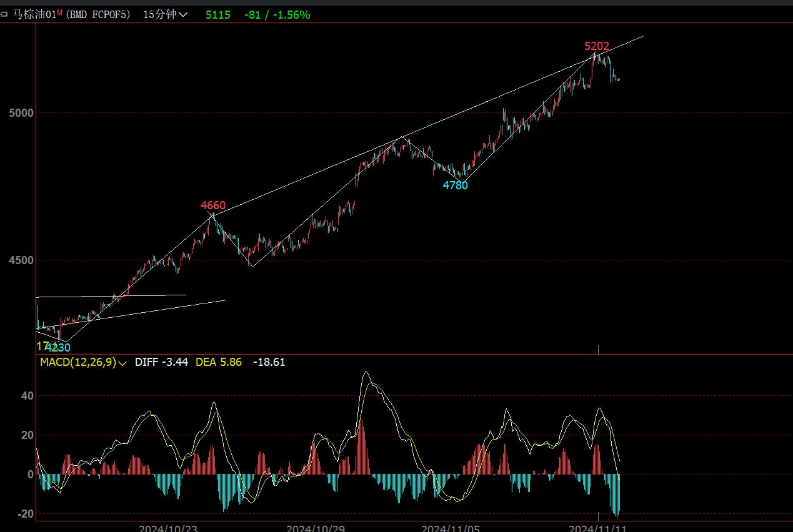Expand the MACD(12,26,9) indicator dropdown

(x=83, y=362)
